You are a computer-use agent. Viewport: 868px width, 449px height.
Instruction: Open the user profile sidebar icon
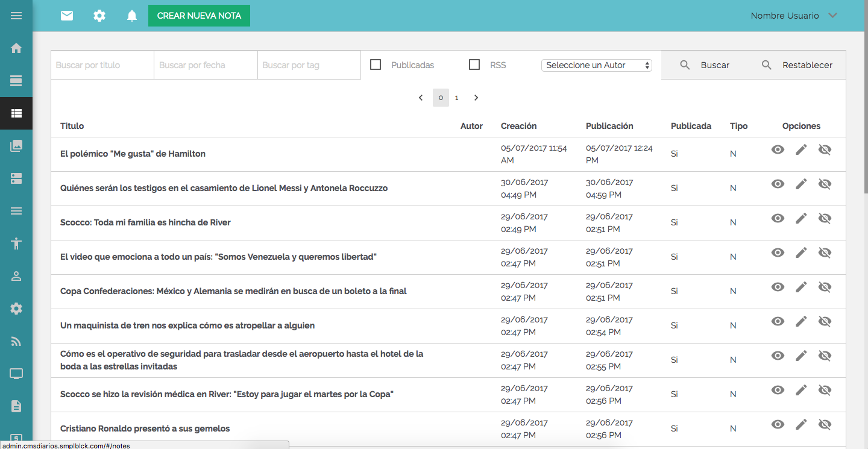16,276
